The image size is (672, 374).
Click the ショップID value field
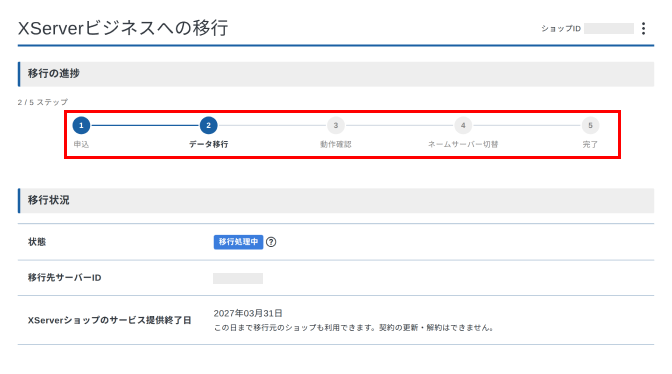(609, 29)
